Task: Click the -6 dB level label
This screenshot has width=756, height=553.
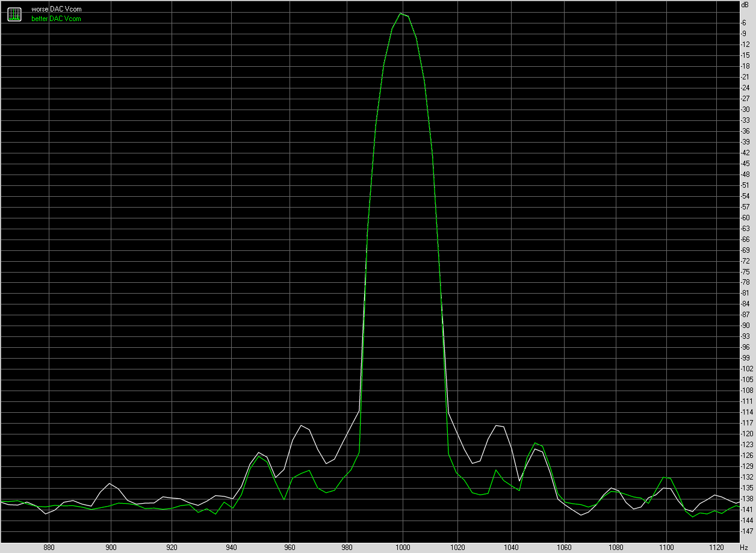Action: (x=745, y=23)
